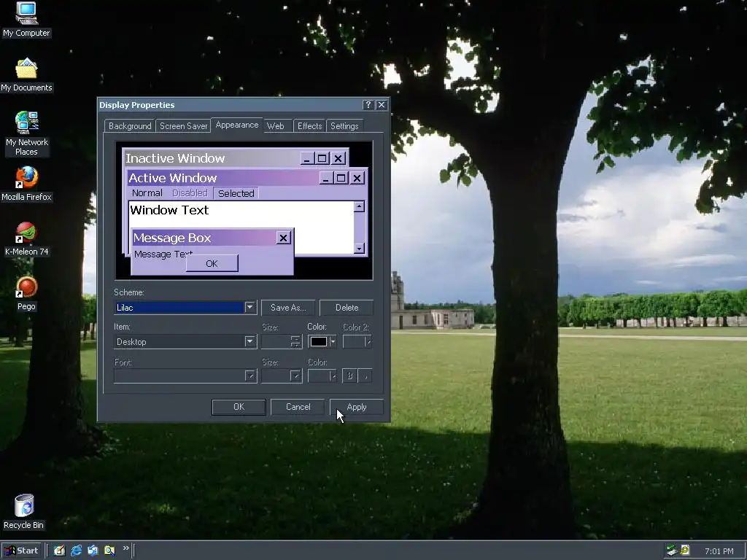Click Active Window title in preview
The image size is (747, 560).
click(172, 178)
